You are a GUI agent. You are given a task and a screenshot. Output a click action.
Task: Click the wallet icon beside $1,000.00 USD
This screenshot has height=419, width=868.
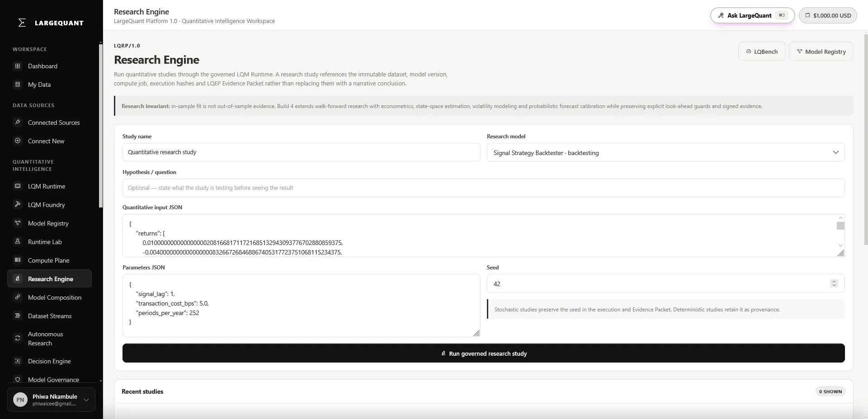point(807,15)
